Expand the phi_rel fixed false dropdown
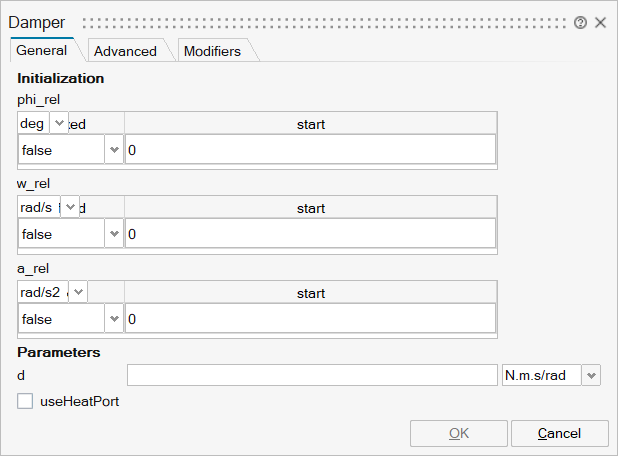This screenshot has width=618, height=456. (x=113, y=150)
